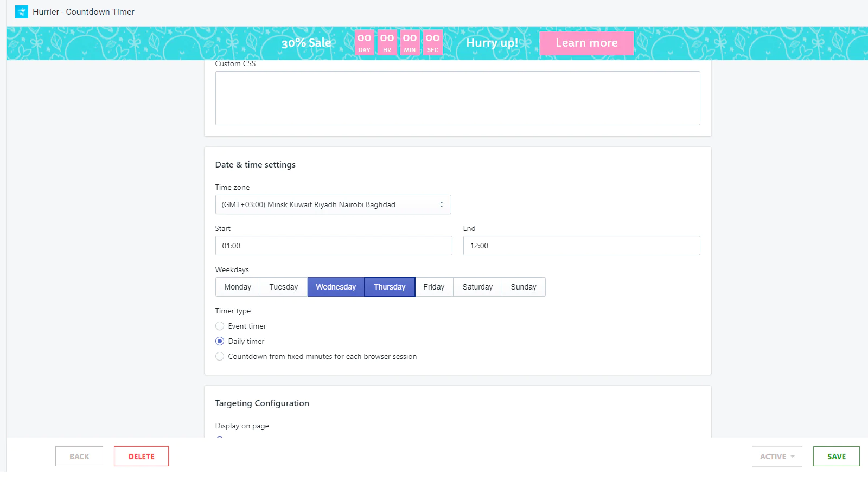Toggle Wednesday in weekdays selector
868x488 pixels.
click(336, 287)
